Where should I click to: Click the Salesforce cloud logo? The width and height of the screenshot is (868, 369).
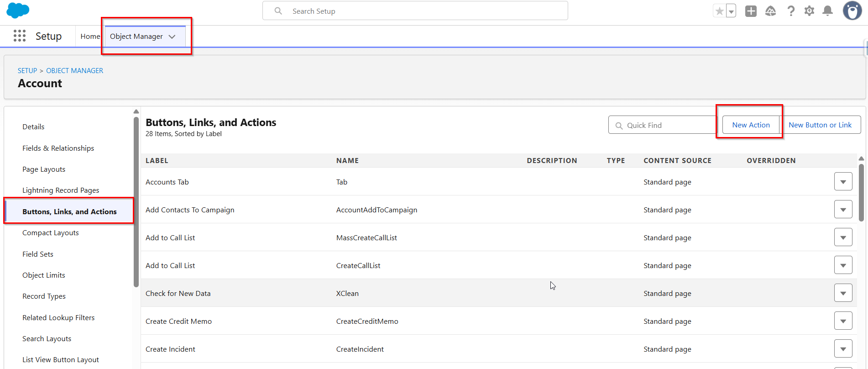coord(18,10)
